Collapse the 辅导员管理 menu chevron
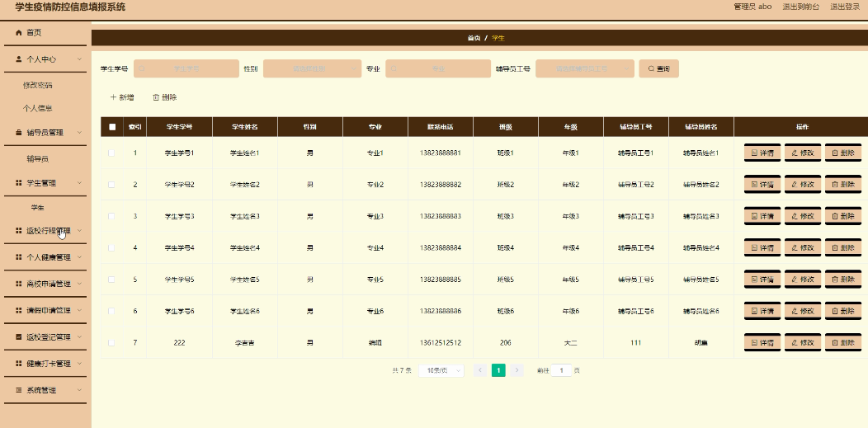This screenshot has height=428, width=868. click(x=80, y=133)
